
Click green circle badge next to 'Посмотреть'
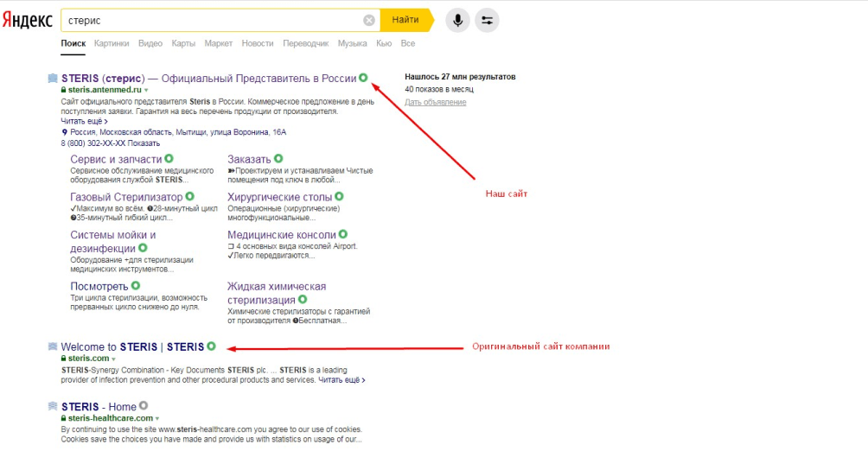(136, 285)
